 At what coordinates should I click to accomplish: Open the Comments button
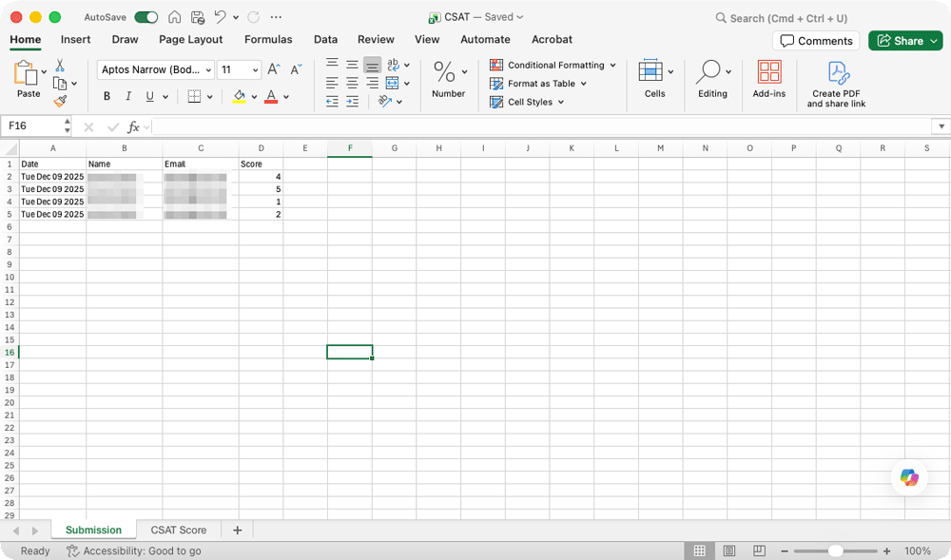pos(816,41)
